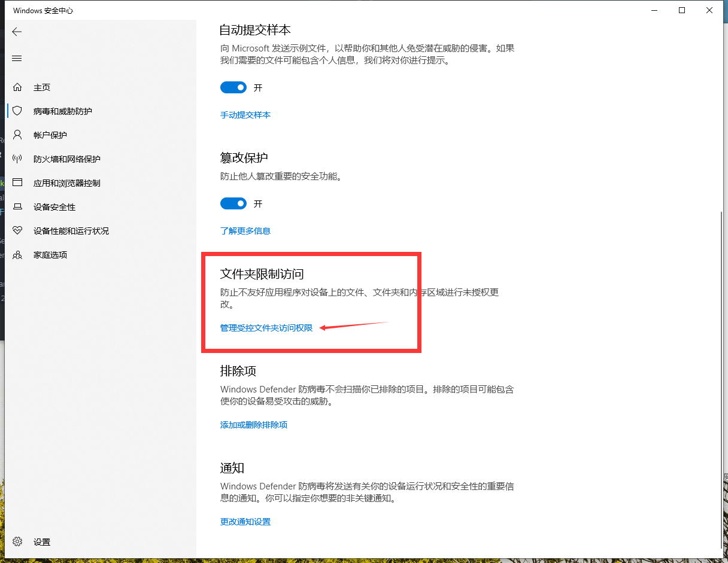
Task: Open the 管理受控文件夹访问权限 link
Action: [x=266, y=328]
